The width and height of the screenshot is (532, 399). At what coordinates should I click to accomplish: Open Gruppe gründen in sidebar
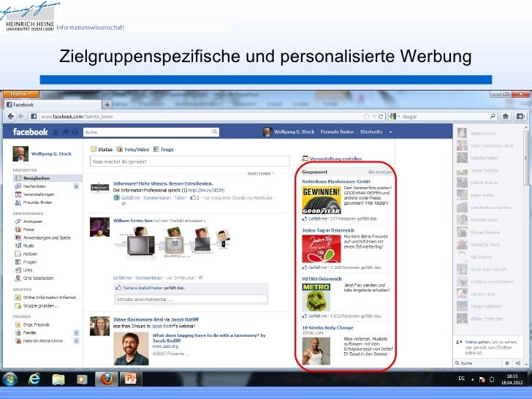click(41, 305)
